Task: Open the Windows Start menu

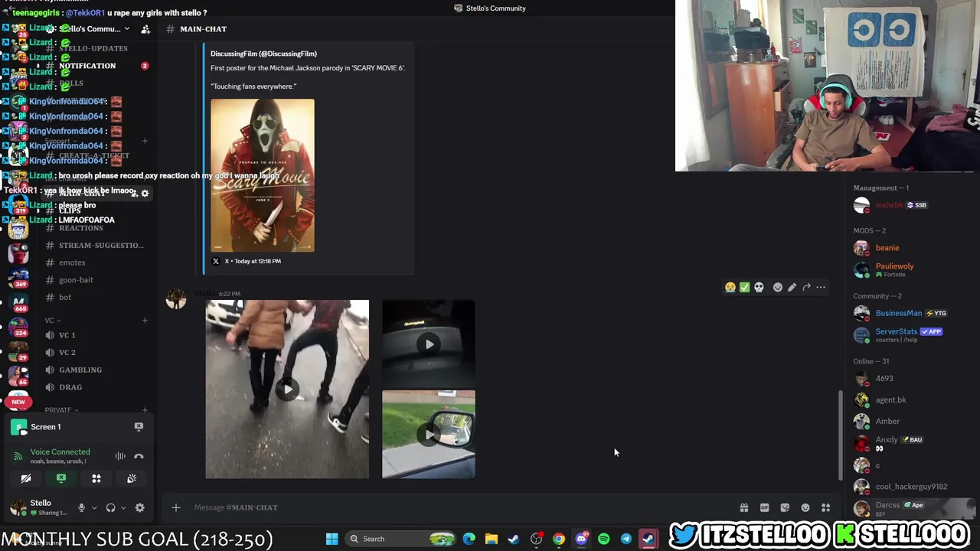Action: coord(332,539)
